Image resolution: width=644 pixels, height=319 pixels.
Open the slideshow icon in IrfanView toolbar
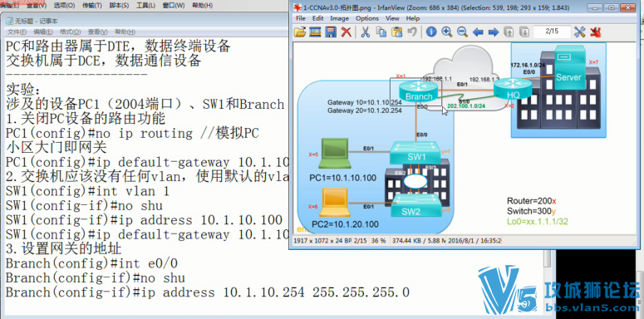(315, 32)
